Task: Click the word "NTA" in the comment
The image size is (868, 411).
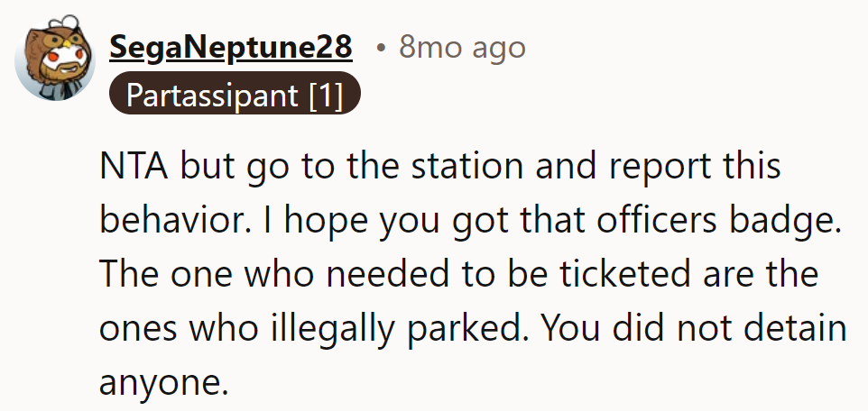Action: [x=135, y=169]
